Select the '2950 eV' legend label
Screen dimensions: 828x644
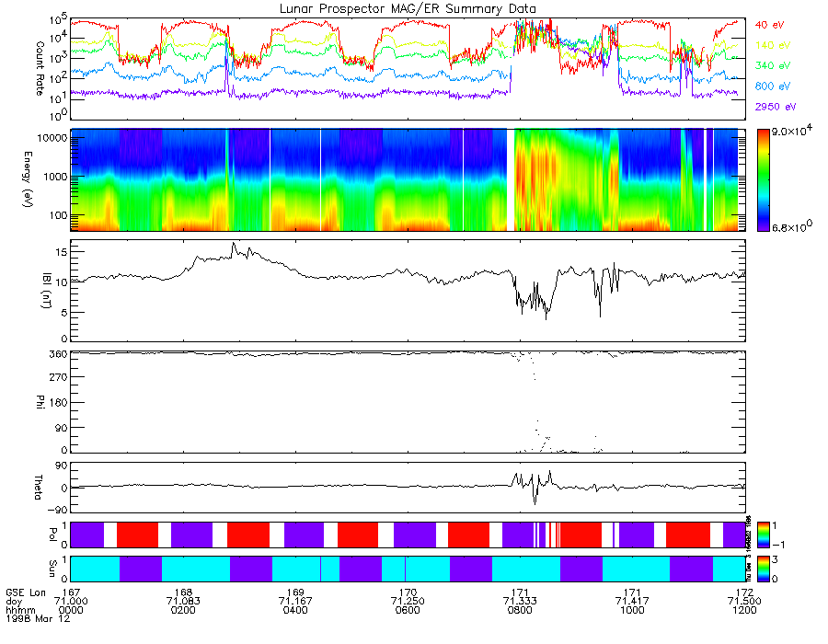click(x=776, y=107)
